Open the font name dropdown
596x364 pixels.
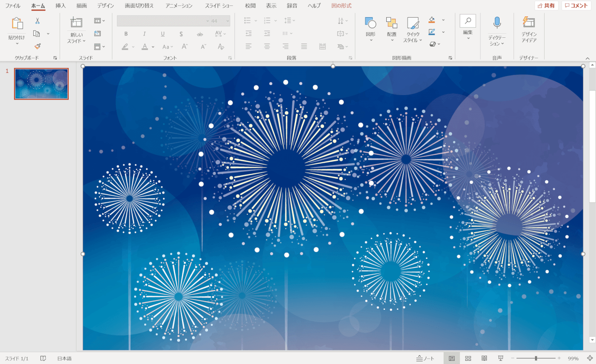point(207,21)
